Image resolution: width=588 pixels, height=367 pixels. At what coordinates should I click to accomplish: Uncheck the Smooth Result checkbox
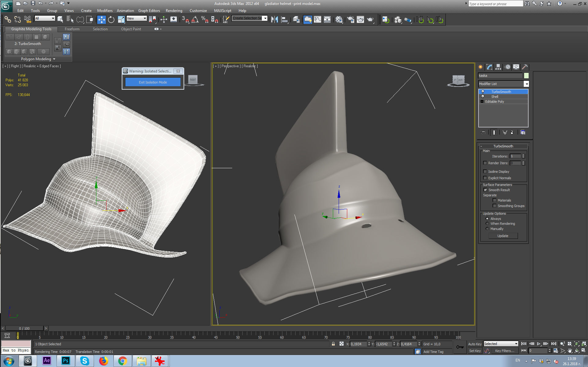pyautogui.click(x=485, y=190)
